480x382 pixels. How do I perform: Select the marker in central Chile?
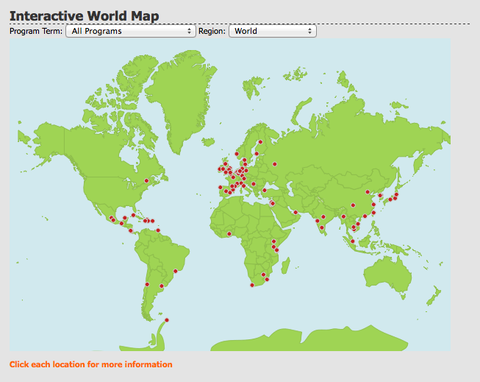click(147, 284)
